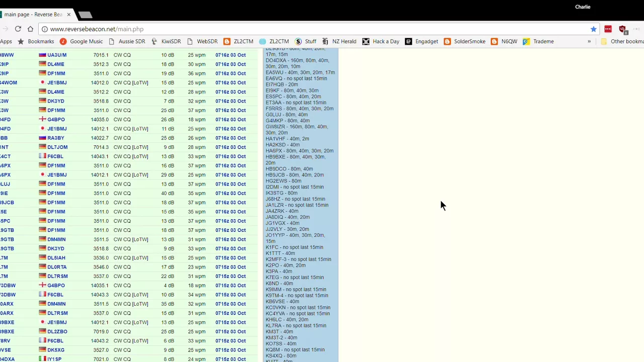644x362 pixels.
Task: Open the red LastPass extension icon
Action: click(608, 29)
